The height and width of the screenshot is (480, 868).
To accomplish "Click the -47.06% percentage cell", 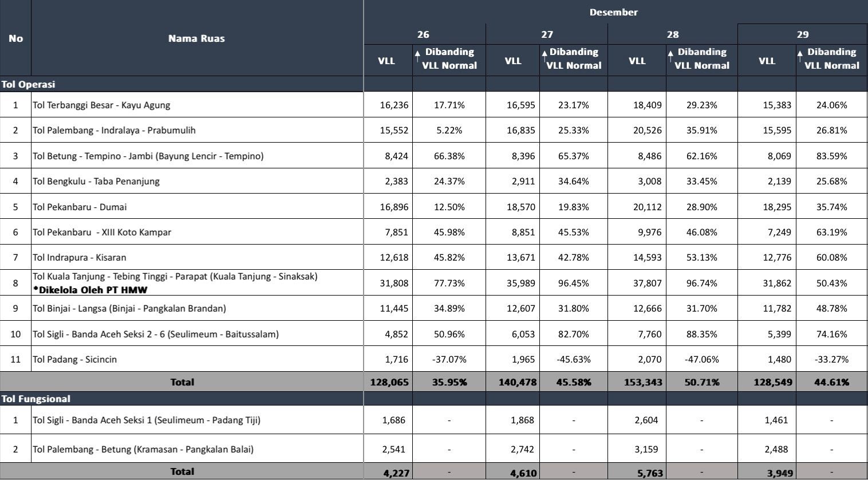I will 701,359.
